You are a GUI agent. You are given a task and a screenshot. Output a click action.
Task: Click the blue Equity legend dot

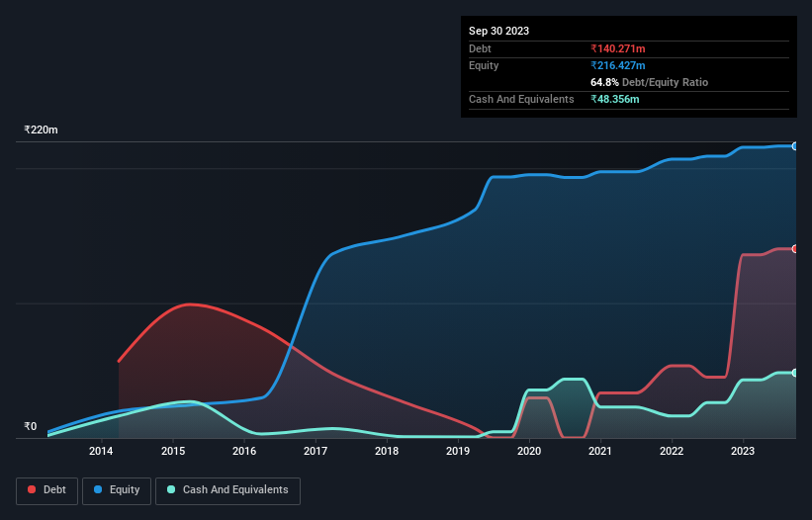[98, 489]
